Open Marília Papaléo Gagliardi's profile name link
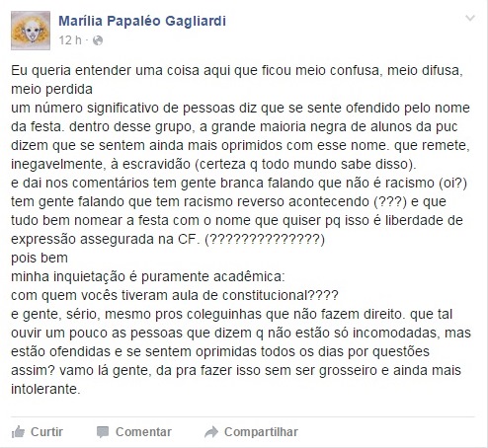This screenshot has width=488, height=448. [x=142, y=21]
